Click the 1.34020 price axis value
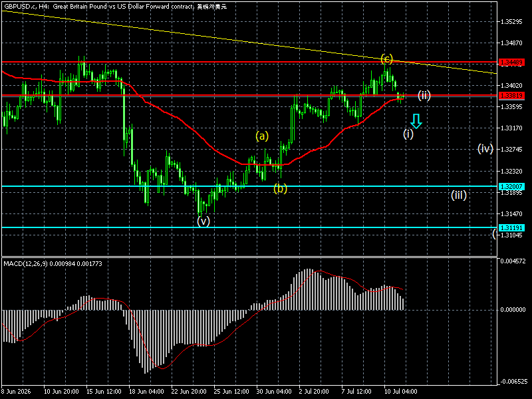532x399 pixels. pyautogui.click(x=511, y=86)
